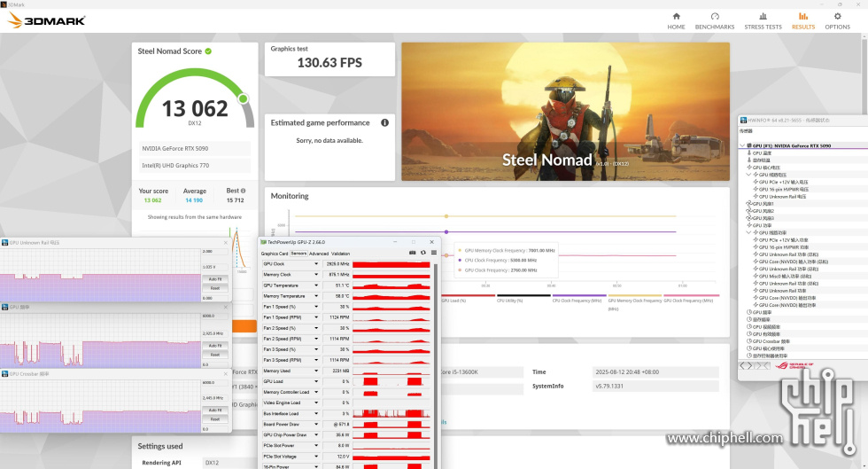
Task: Open the Advanced tab in GPU-Z
Action: click(x=318, y=254)
